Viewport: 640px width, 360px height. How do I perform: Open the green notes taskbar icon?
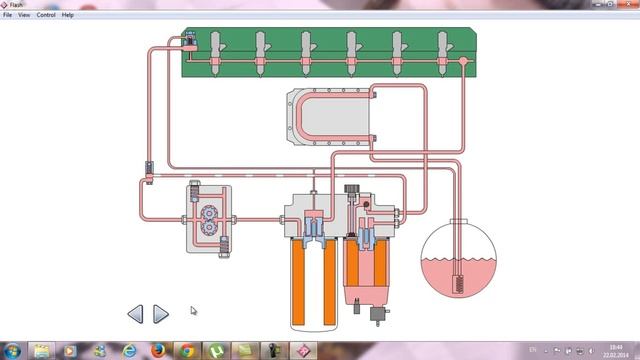click(245, 351)
